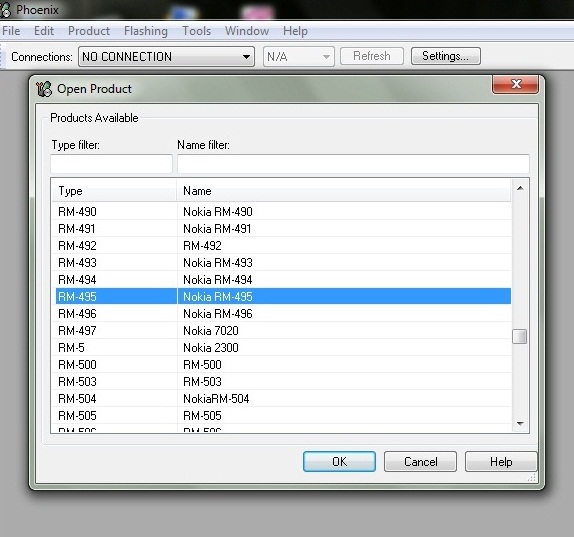This screenshot has width=574, height=537.
Task: Select the highlighted RM-495 type entry
Action: [77, 297]
